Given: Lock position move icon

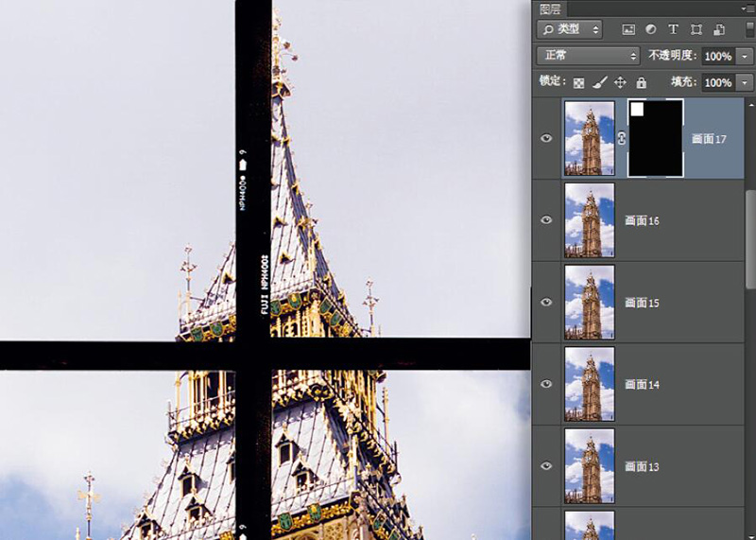Looking at the screenshot, I should click(x=620, y=82).
